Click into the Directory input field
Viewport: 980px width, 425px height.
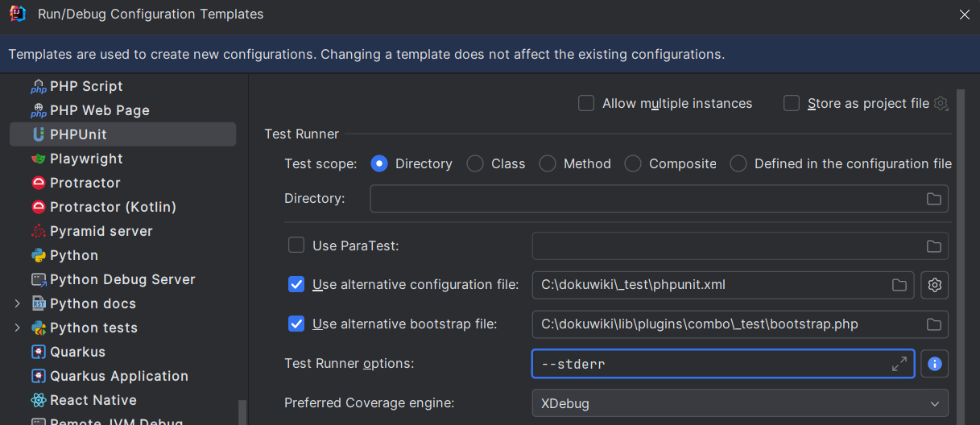click(x=644, y=199)
